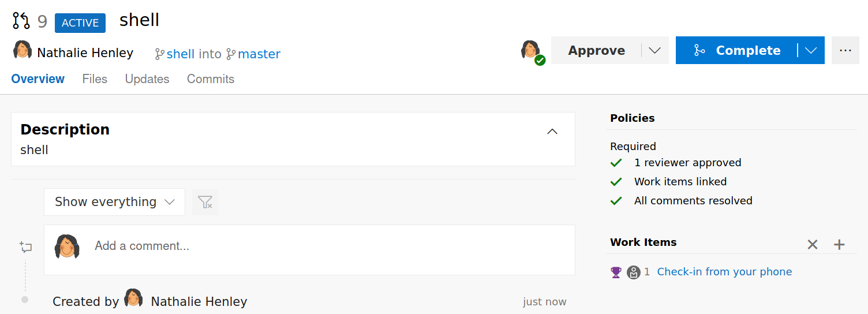Open the master branch link
Screen dimensions: 868x314
[259, 54]
